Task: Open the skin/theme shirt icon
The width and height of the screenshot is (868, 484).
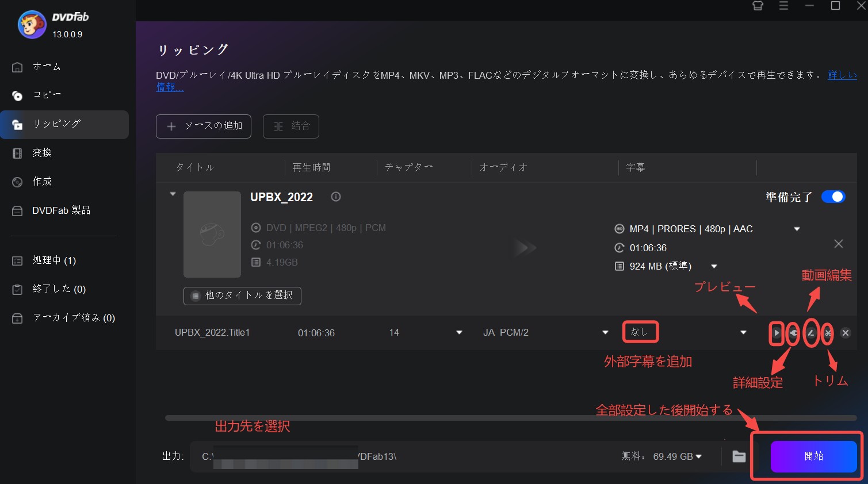Action: (758, 6)
